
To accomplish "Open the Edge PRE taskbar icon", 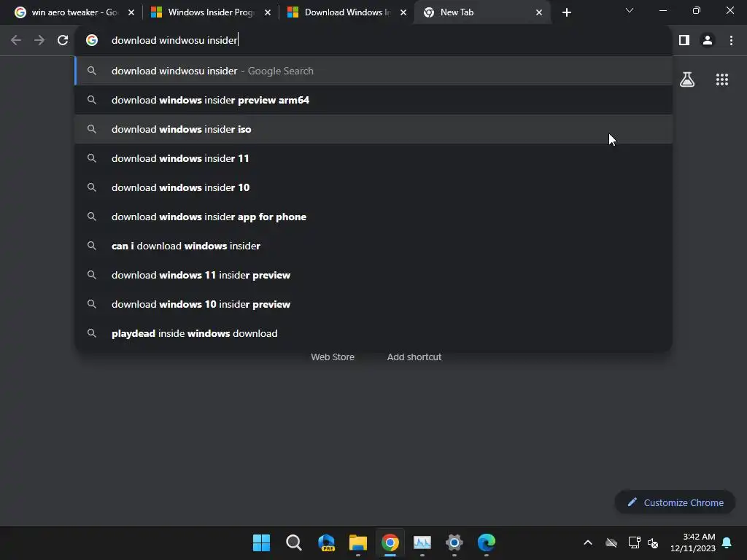I will pyautogui.click(x=326, y=542).
